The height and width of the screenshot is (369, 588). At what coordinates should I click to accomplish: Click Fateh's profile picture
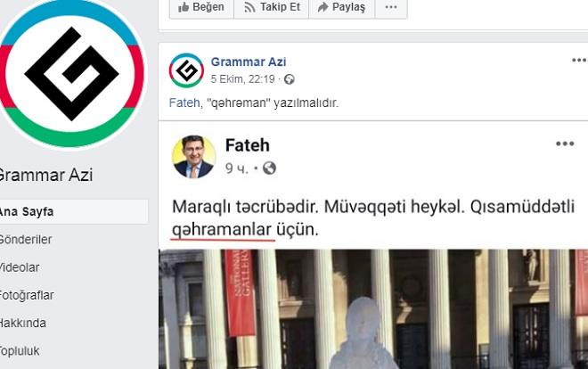(194, 156)
